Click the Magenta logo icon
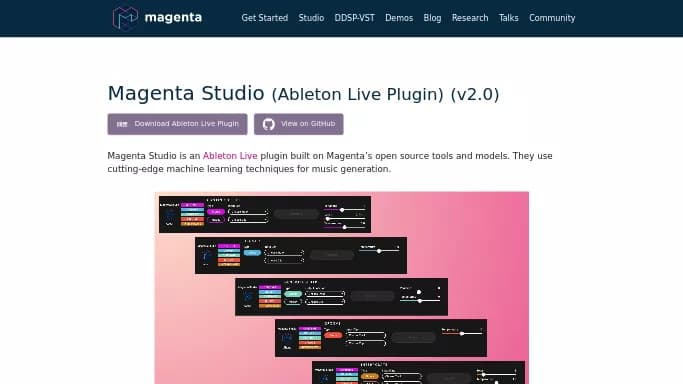 coord(125,18)
